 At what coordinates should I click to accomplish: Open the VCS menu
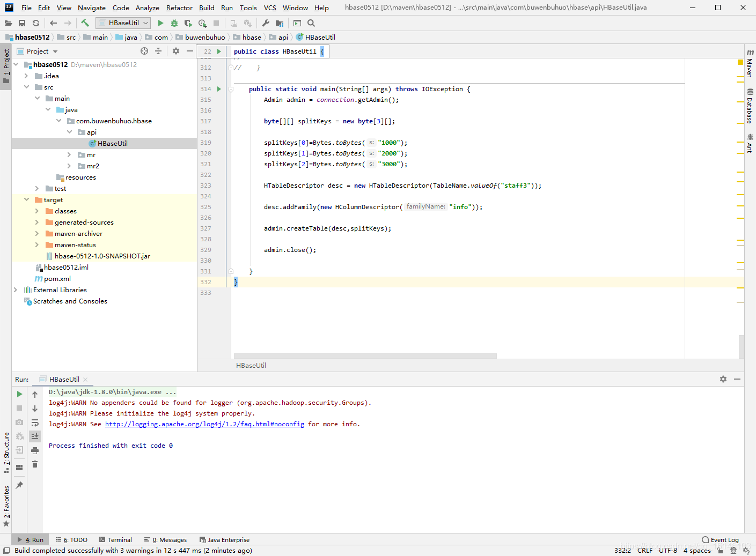click(270, 8)
